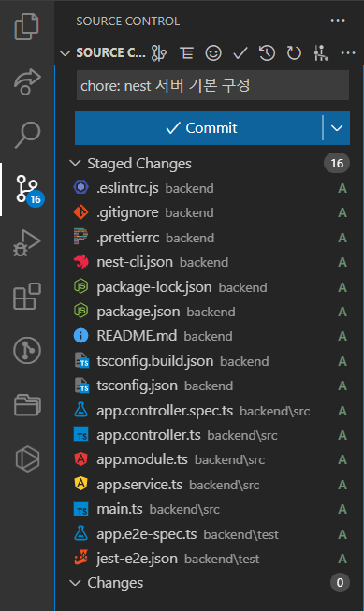Open the Extensions view
This screenshot has height=611, width=364.
(x=27, y=297)
